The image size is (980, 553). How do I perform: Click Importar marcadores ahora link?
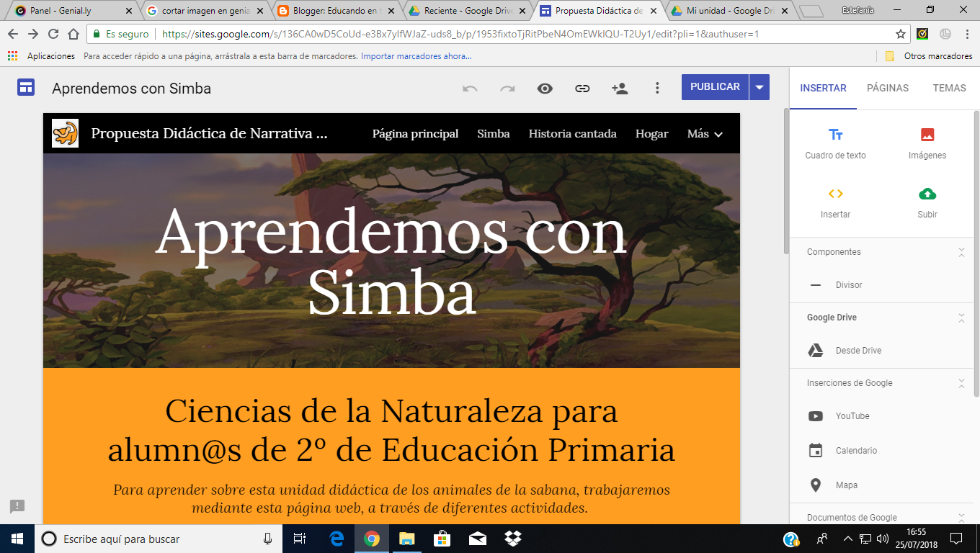tap(416, 56)
